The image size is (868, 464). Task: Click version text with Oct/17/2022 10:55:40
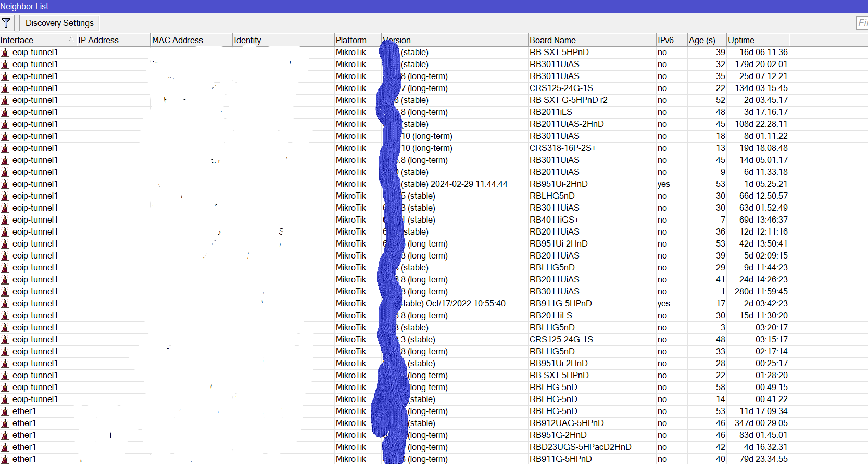click(x=454, y=303)
